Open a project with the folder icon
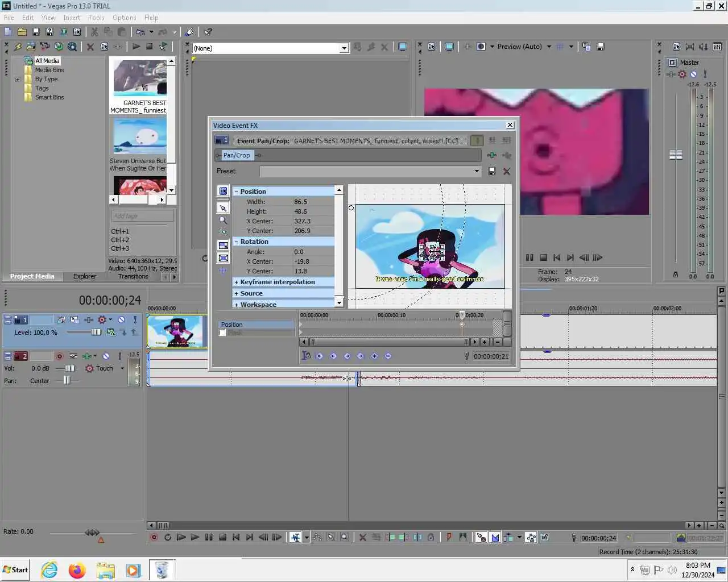 pos(22,32)
